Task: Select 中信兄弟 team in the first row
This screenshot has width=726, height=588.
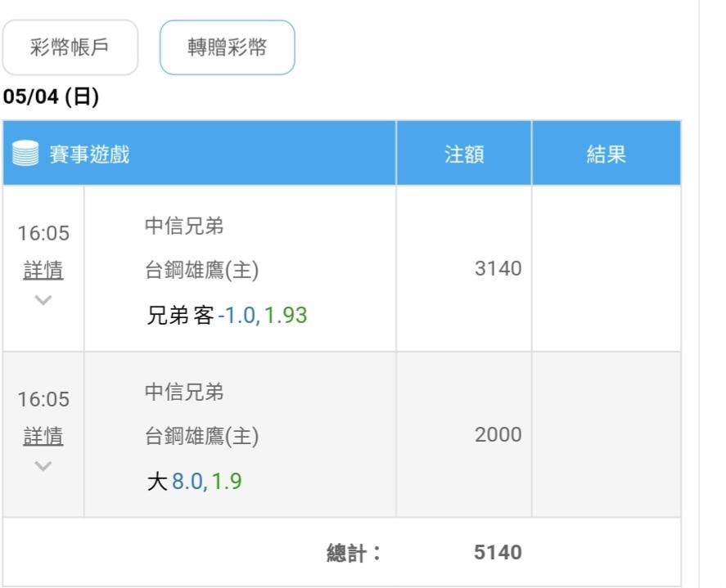Action: point(184,227)
